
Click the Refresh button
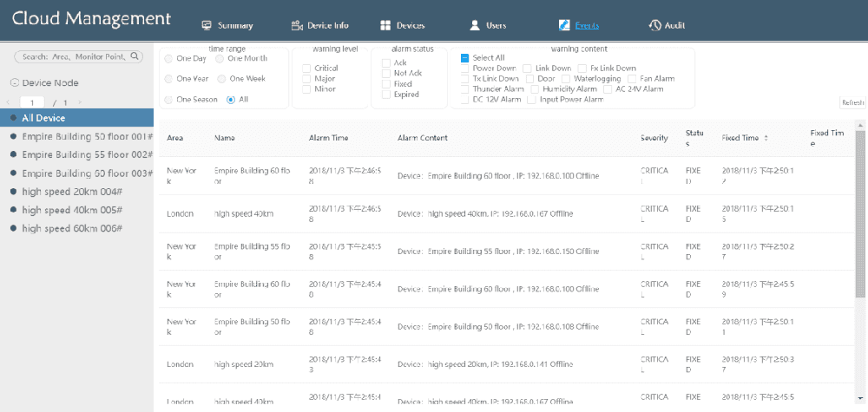(x=852, y=102)
